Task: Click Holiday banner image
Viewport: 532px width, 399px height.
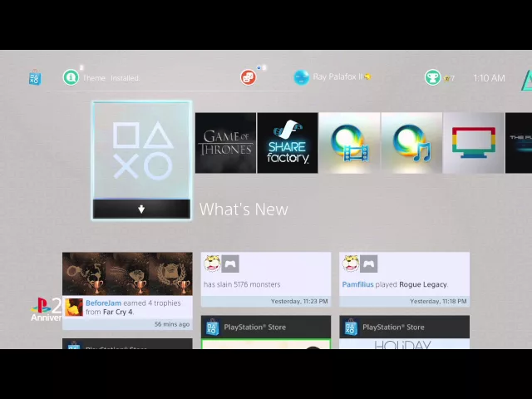Action: point(405,343)
